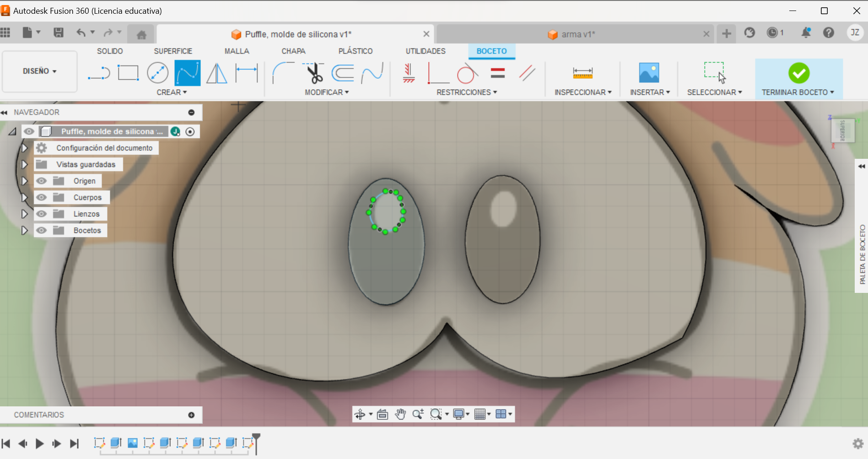Screen dimensions: 868x459
Task: Expand the Cuerpos tree node
Action: tap(24, 197)
